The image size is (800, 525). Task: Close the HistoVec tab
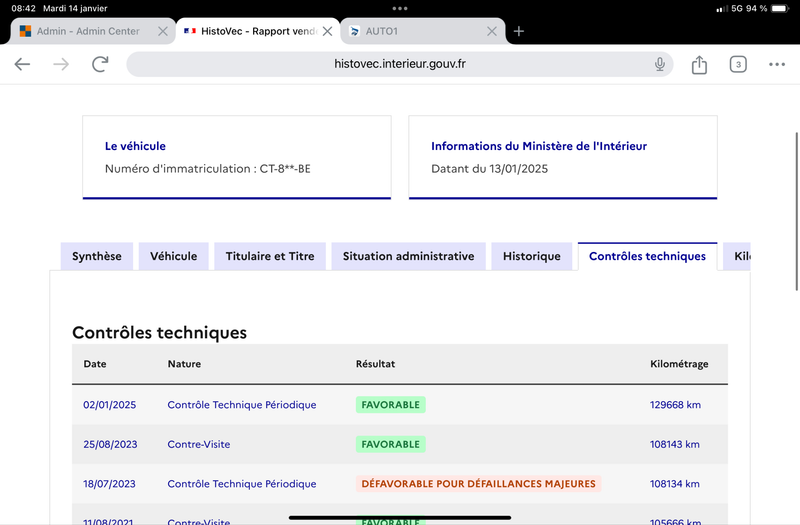click(x=328, y=31)
